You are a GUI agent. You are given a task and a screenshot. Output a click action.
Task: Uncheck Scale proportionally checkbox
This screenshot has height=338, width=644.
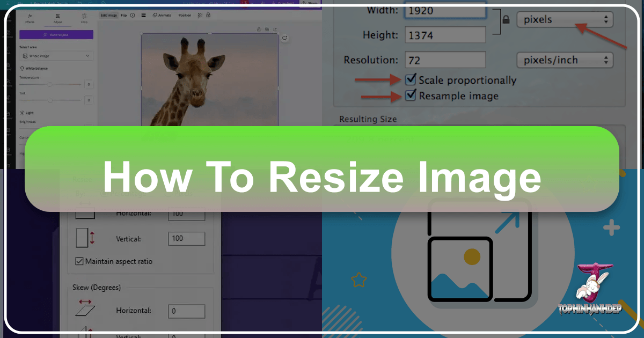[x=411, y=80]
